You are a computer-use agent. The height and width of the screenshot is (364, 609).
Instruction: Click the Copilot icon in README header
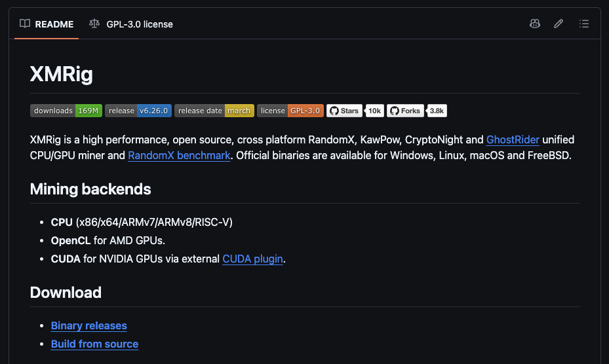pyautogui.click(x=535, y=24)
